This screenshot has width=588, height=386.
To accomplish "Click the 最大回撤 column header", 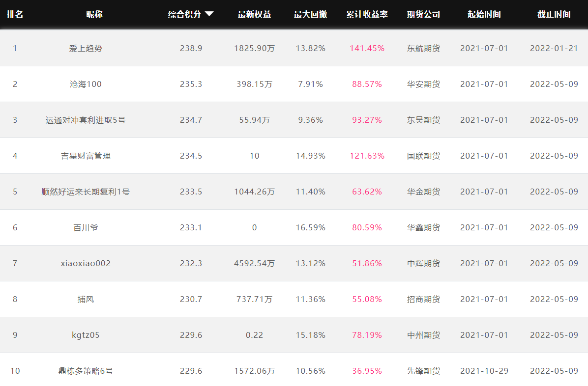I will tap(311, 14).
